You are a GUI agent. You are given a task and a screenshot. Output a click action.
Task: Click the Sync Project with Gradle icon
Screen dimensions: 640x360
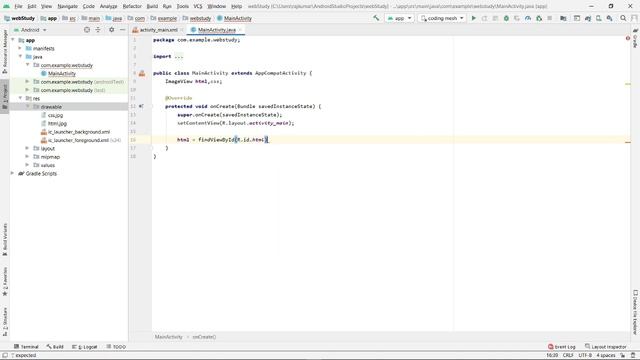(x=588, y=18)
